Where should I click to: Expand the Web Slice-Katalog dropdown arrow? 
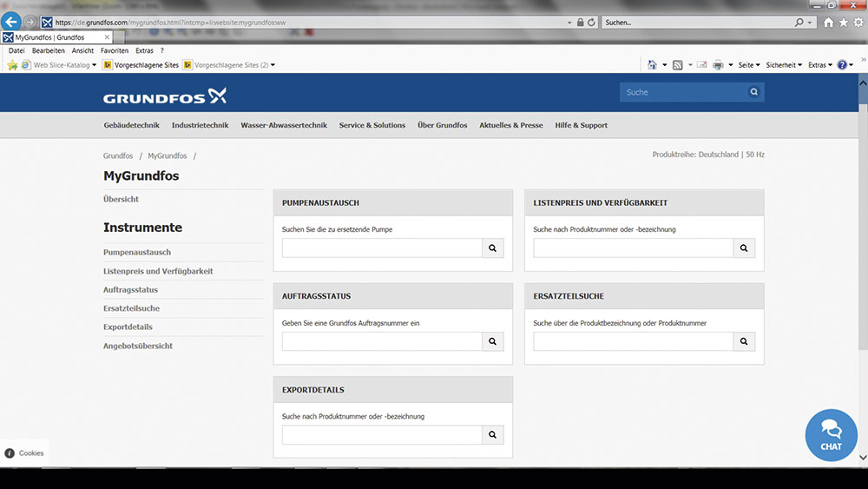(94, 65)
